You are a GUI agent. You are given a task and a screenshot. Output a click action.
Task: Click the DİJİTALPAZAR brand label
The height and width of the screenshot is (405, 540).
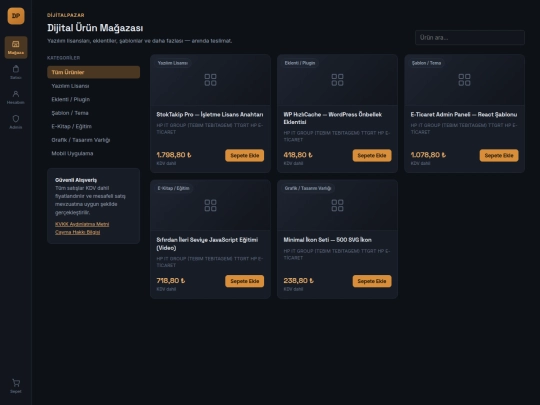click(66, 15)
